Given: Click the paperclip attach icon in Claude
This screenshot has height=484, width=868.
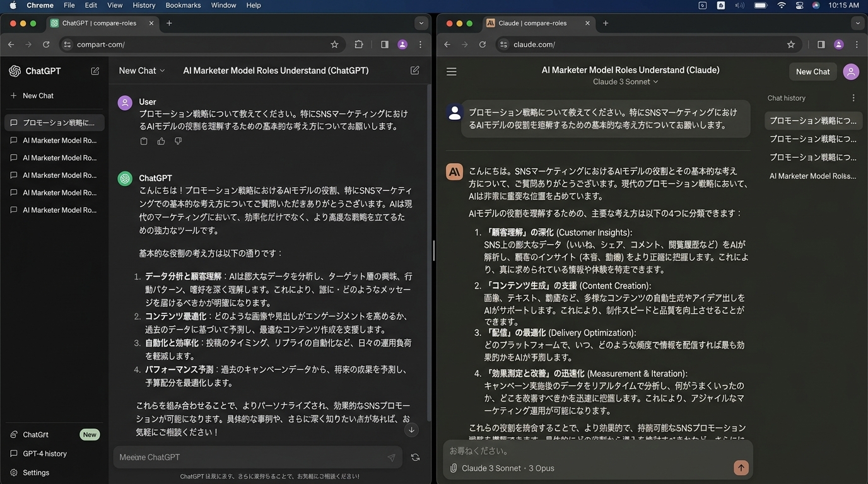Looking at the screenshot, I should (x=454, y=468).
